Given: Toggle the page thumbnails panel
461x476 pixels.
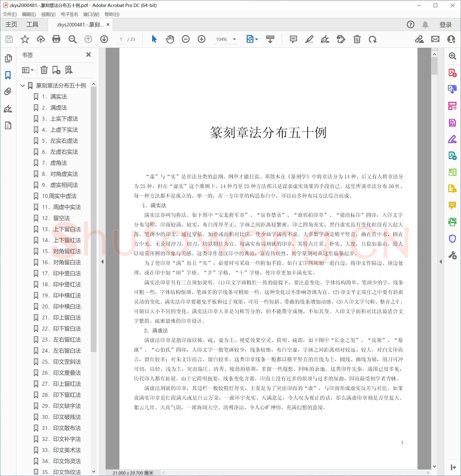Looking at the screenshot, I should pos(8,58).
